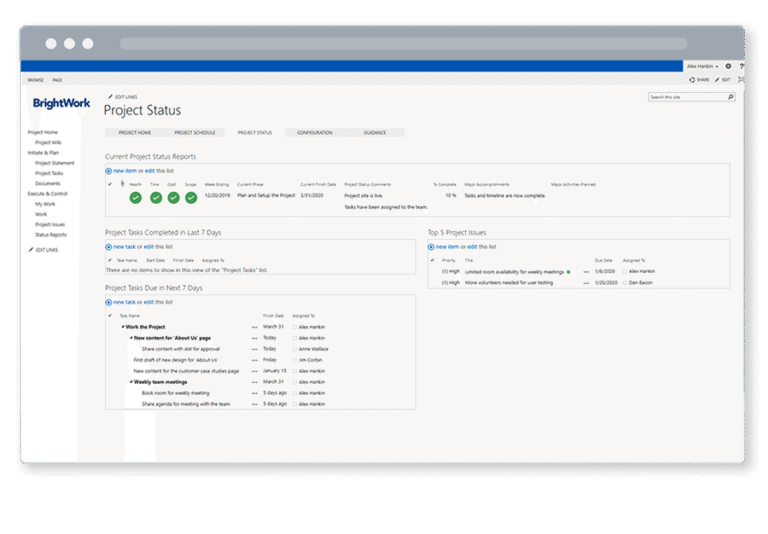
Task: Open Project Wiki in the sidebar
Action: [48, 143]
